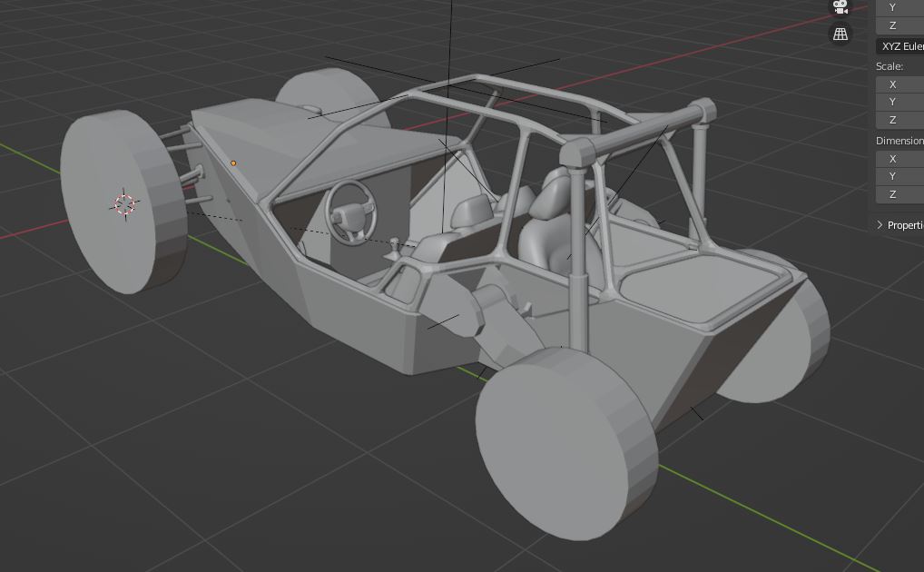Switch perspective/orthographic view grid icon

point(840,34)
